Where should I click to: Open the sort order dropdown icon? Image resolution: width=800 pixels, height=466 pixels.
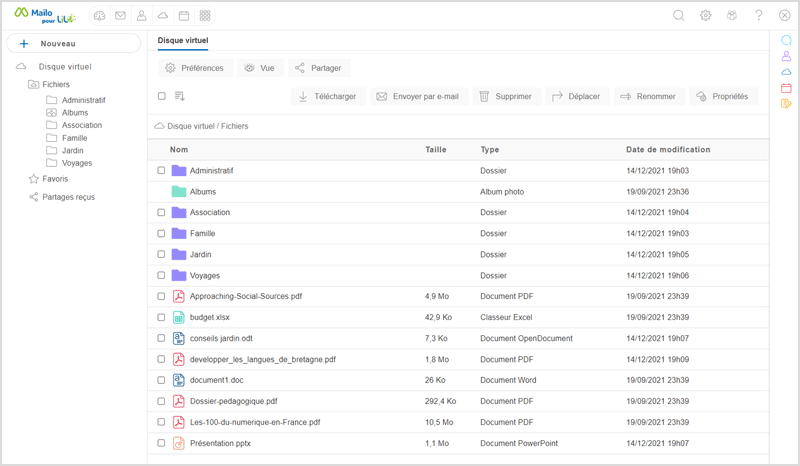click(180, 97)
